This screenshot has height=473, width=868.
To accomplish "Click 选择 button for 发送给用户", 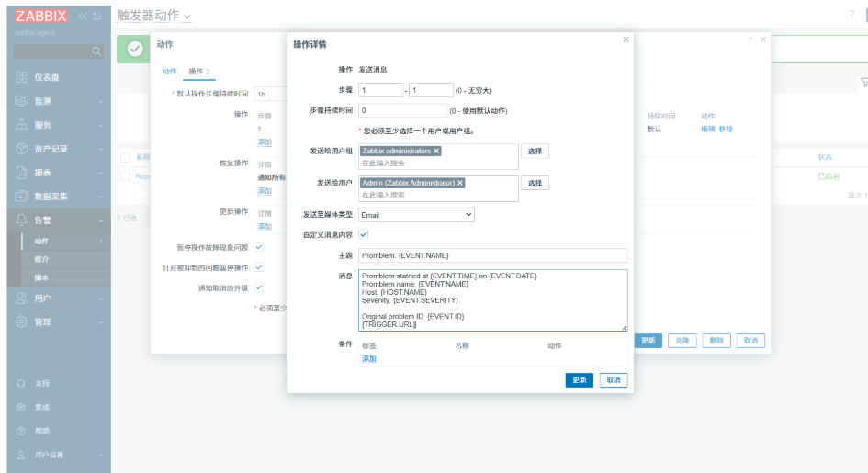I will tap(535, 183).
